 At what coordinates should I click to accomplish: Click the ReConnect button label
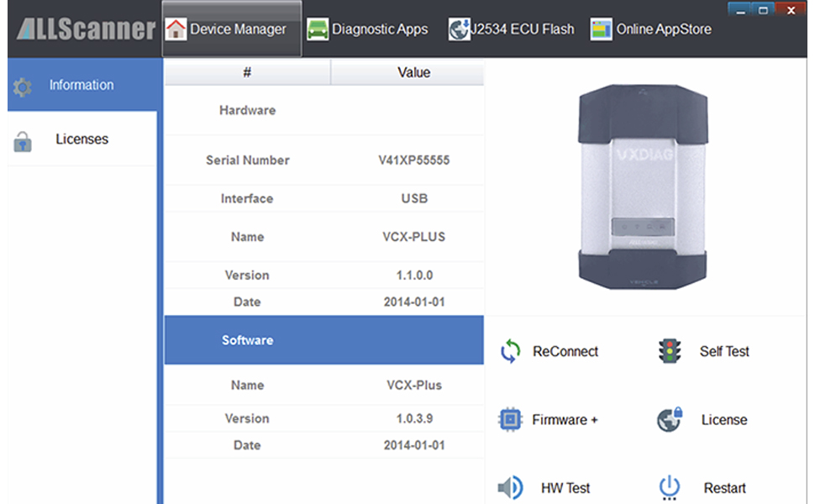click(565, 352)
